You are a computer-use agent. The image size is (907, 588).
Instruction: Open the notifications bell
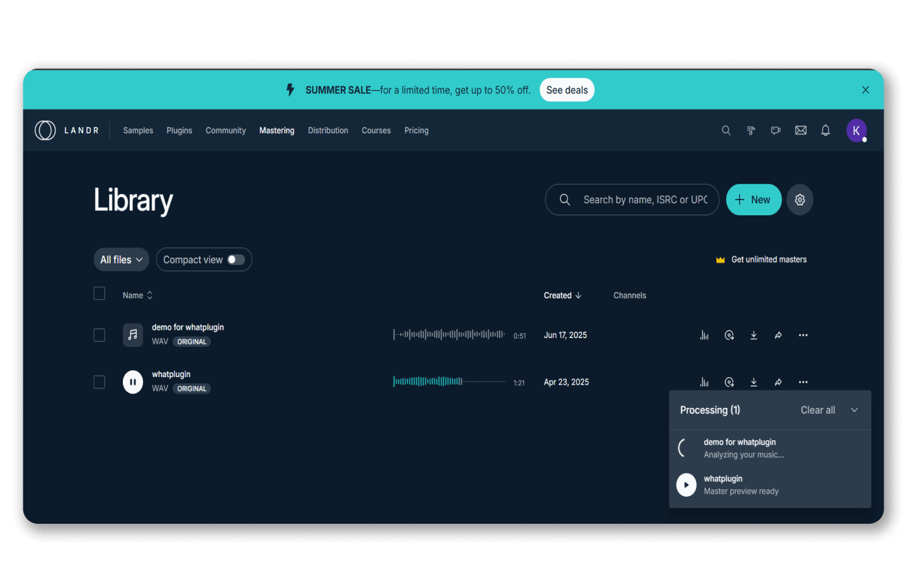click(x=825, y=130)
